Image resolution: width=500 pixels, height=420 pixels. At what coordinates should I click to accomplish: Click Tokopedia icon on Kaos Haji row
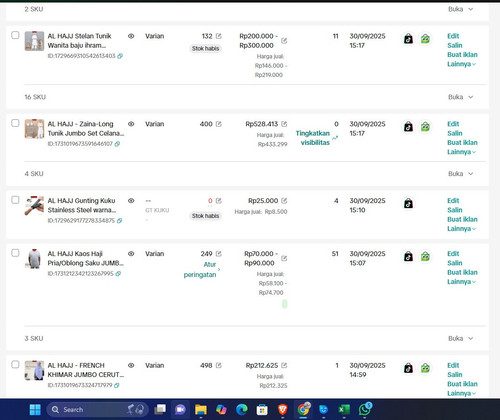click(x=425, y=256)
